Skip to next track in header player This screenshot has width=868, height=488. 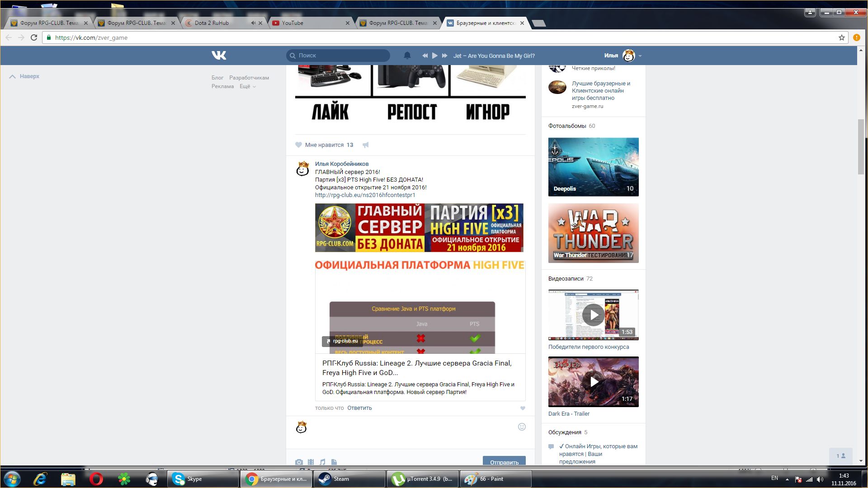pos(444,56)
